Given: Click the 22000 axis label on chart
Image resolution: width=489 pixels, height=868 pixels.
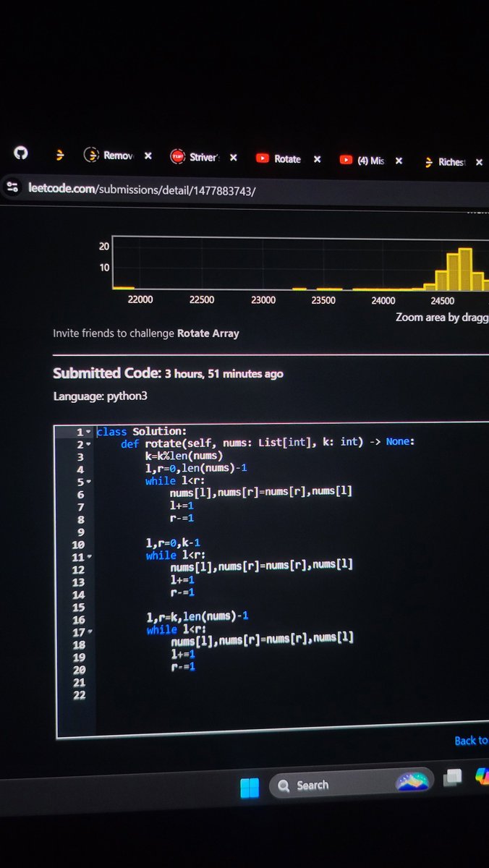Looking at the screenshot, I should click(140, 299).
